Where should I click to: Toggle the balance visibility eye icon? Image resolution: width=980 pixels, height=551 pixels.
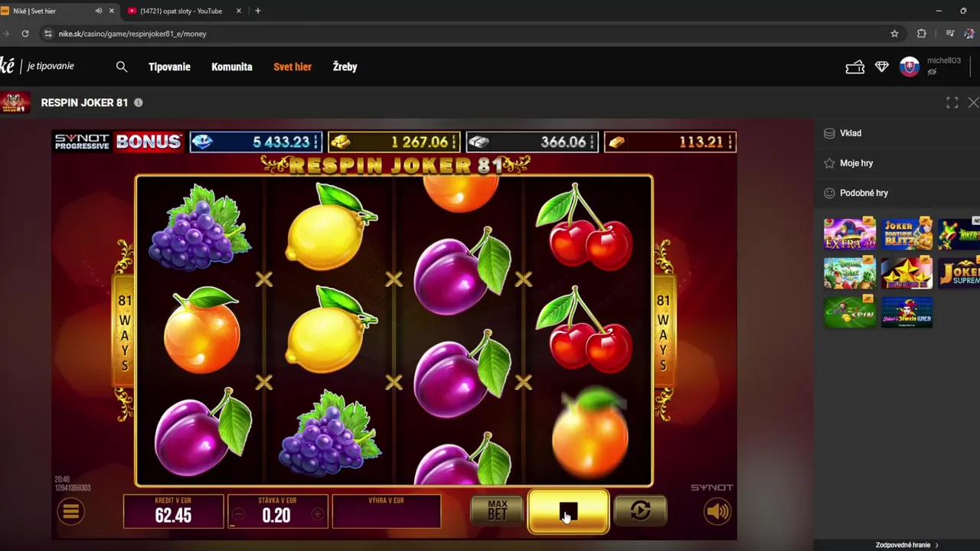pos(933,72)
